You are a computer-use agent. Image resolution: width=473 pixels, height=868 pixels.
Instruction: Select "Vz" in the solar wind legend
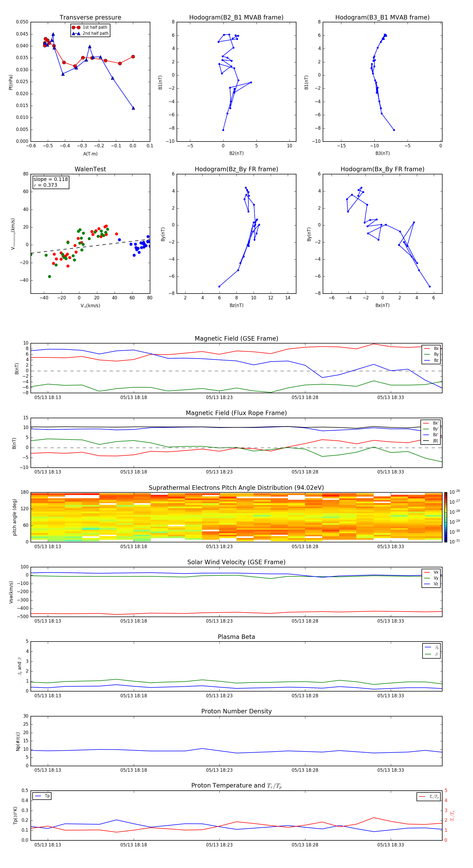431,584
